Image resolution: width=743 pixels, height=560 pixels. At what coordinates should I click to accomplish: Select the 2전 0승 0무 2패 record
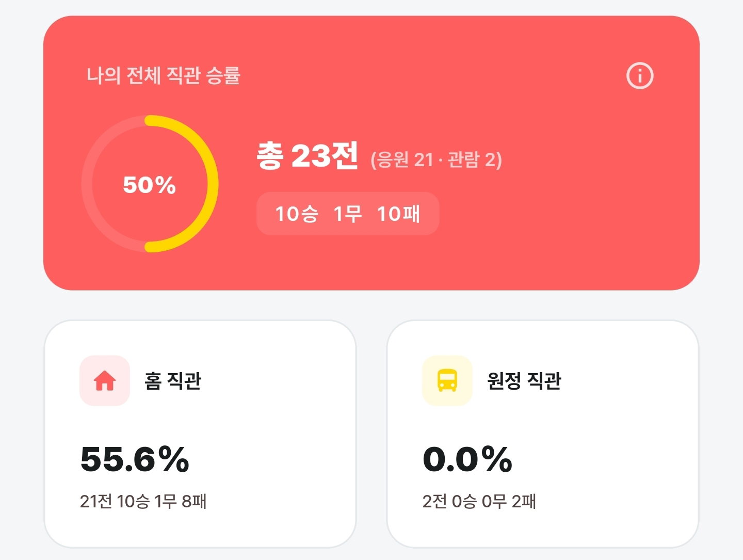(479, 501)
